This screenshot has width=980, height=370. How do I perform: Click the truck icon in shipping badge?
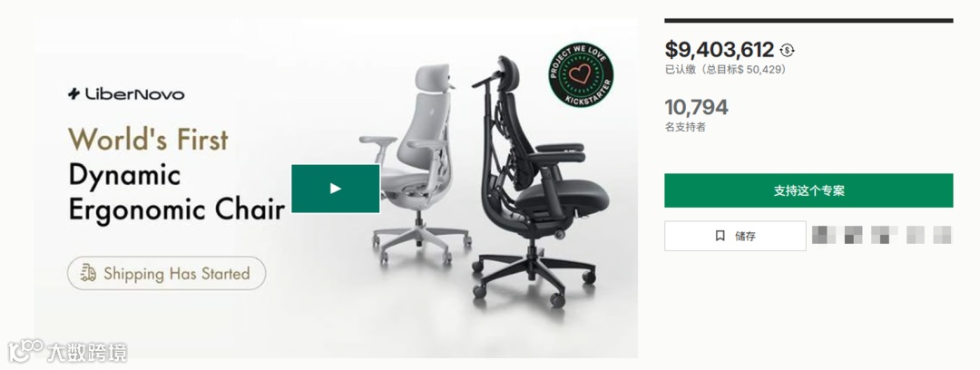pyautogui.click(x=89, y=273)
